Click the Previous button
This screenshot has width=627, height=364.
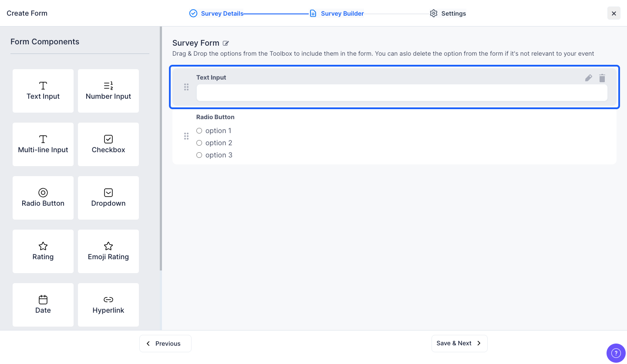[165, 344]
